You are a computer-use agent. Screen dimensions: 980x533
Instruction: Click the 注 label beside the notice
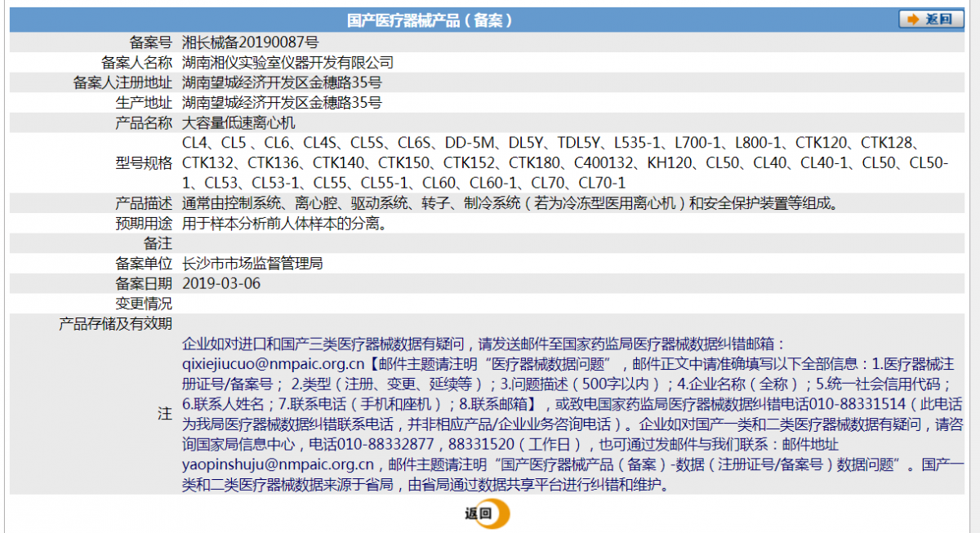[x=165, y=414]
